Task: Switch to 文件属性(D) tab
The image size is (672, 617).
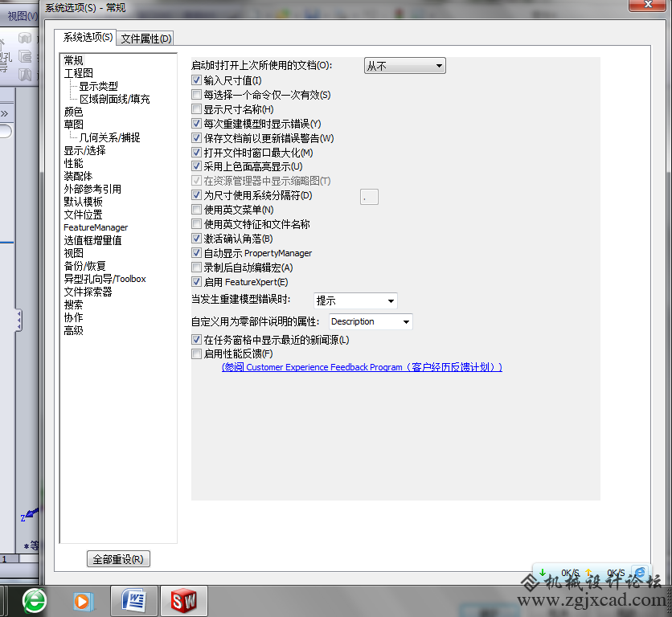Action: 145,39
